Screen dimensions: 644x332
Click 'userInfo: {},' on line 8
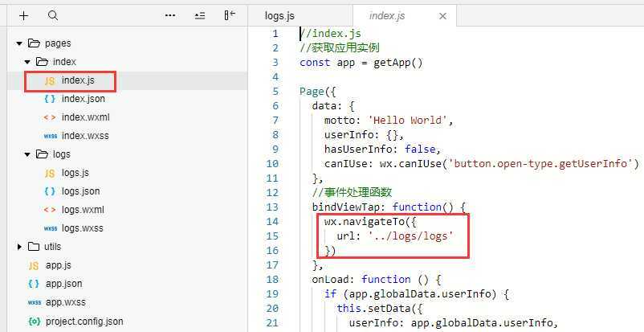point(364,135)
